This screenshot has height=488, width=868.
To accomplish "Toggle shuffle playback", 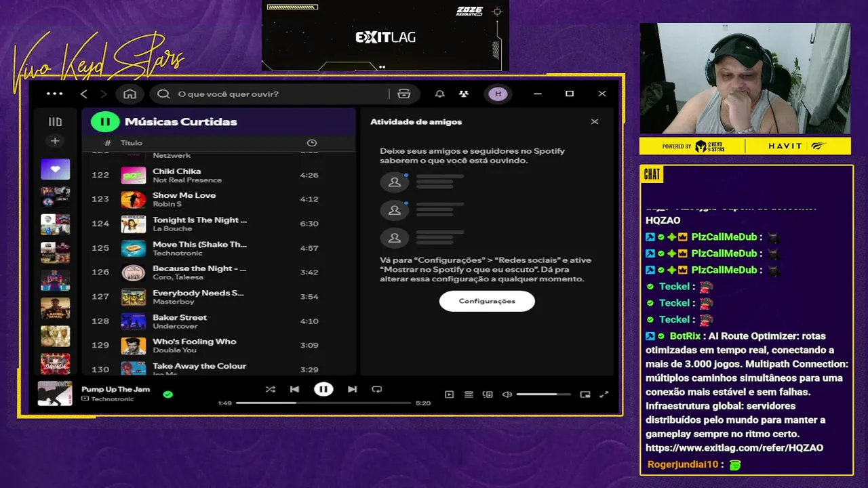I will (271, 389).
